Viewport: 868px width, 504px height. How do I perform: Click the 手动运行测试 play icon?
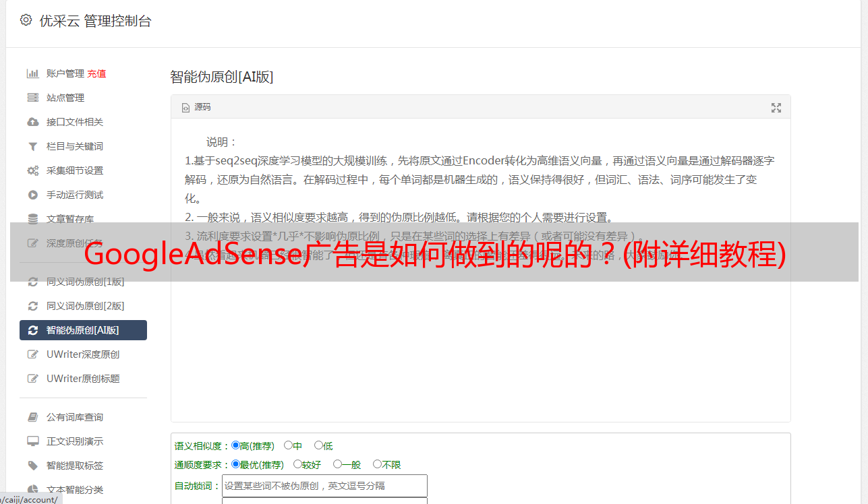click(x=32, y=195)
